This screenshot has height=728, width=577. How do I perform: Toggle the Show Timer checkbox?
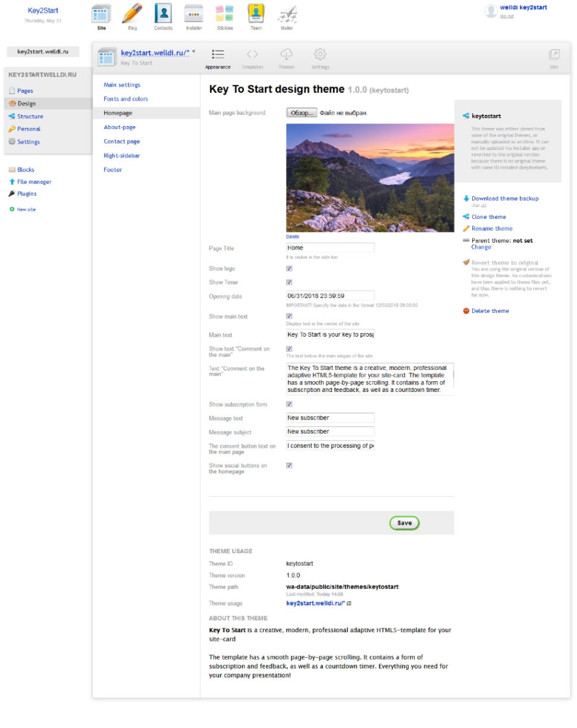coord(289,283)
